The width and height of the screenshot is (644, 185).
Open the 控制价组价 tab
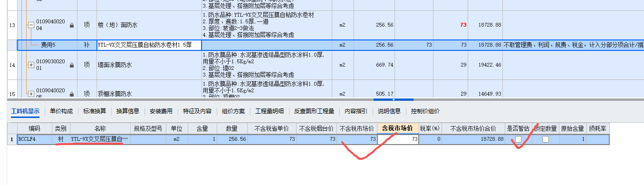point(425,111)
